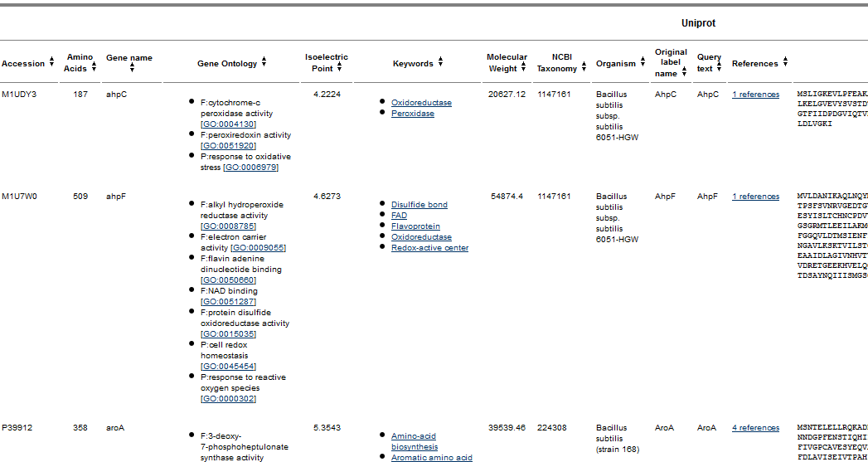Open the Oxidoreductase keyword for ahpC

tap(421, 103)
